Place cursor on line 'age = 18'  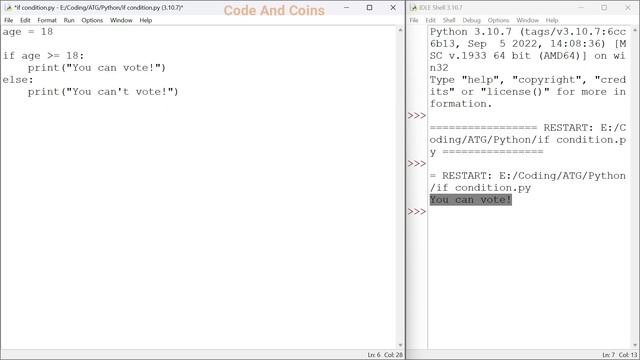[28, 32]
